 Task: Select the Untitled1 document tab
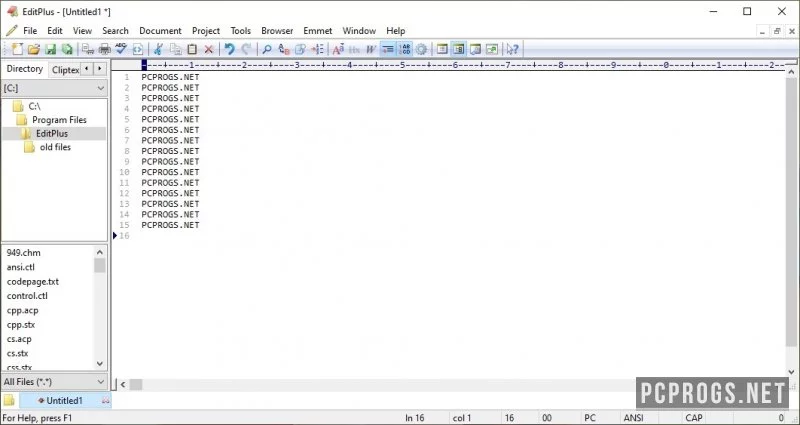[64, 401]
